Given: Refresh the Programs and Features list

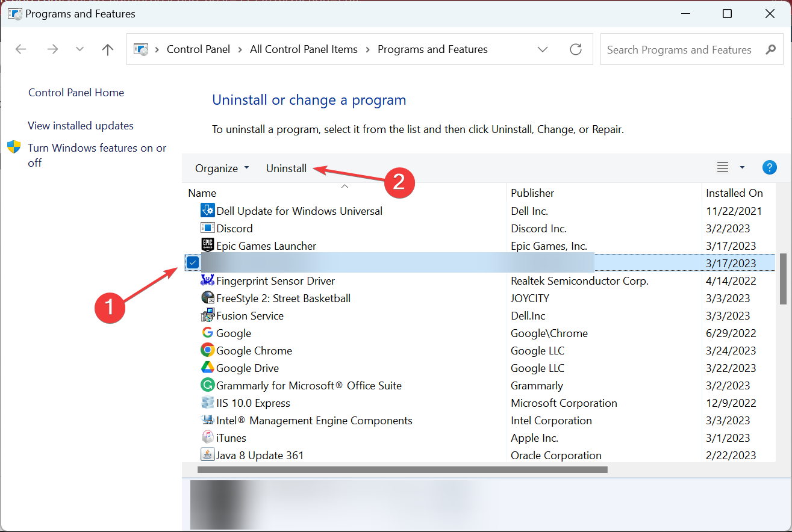Looking at the screenshot, I should tap(576, 49).
